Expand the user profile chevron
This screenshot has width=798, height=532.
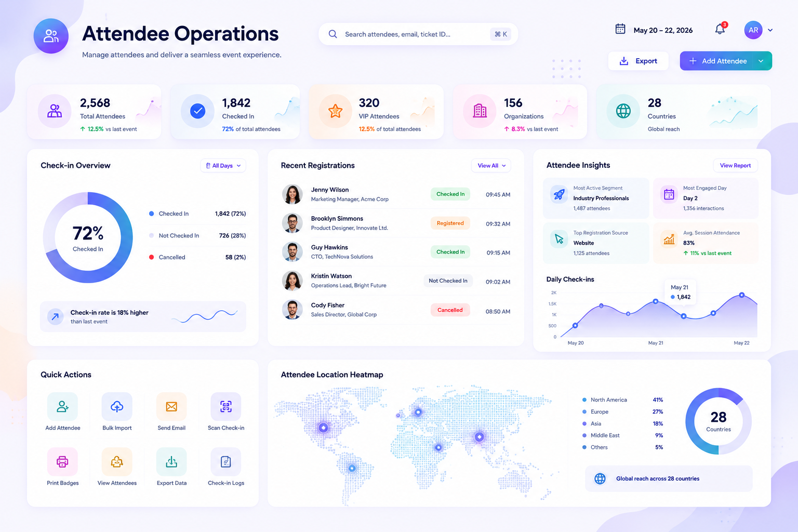pyautogui.click(x=770, y=30)
